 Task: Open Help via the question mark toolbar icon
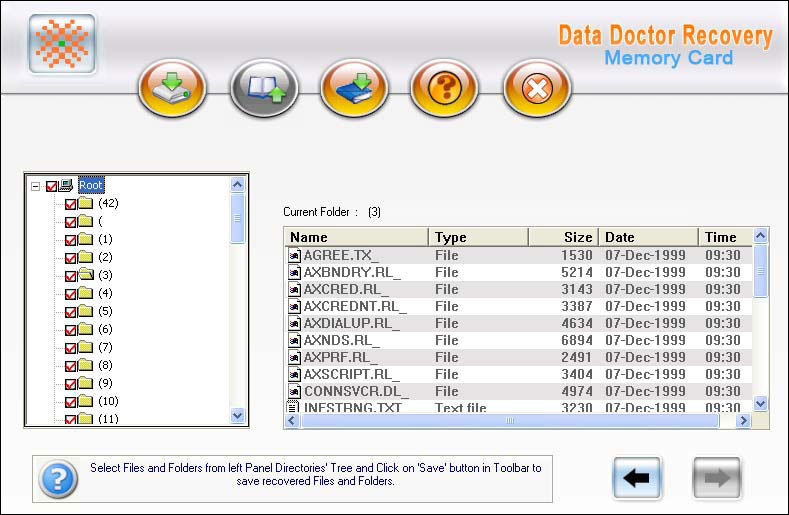pos(445,89)
